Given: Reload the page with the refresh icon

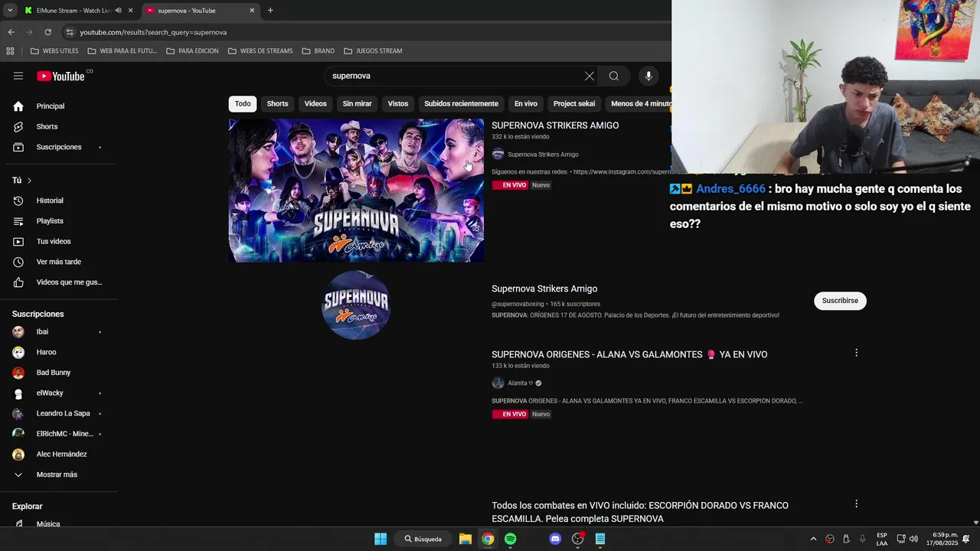Looking at the screenshot, I should pyautogui.click(x=47, y=32).
